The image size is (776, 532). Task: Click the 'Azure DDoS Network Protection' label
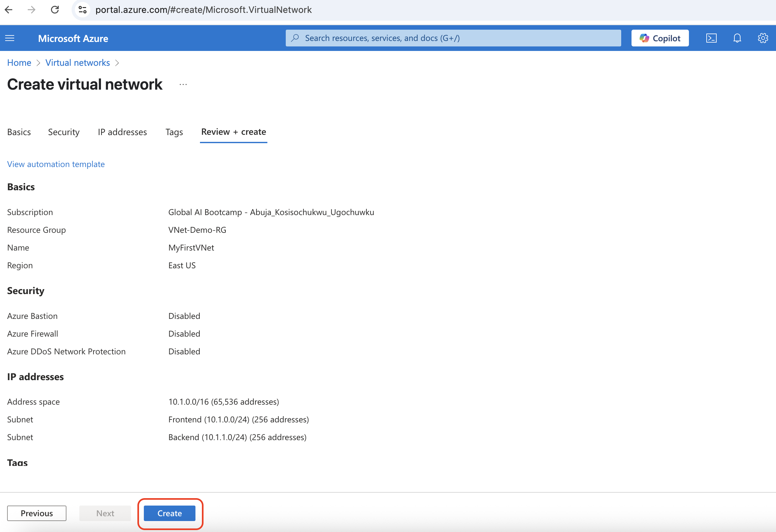pos(66,351)
